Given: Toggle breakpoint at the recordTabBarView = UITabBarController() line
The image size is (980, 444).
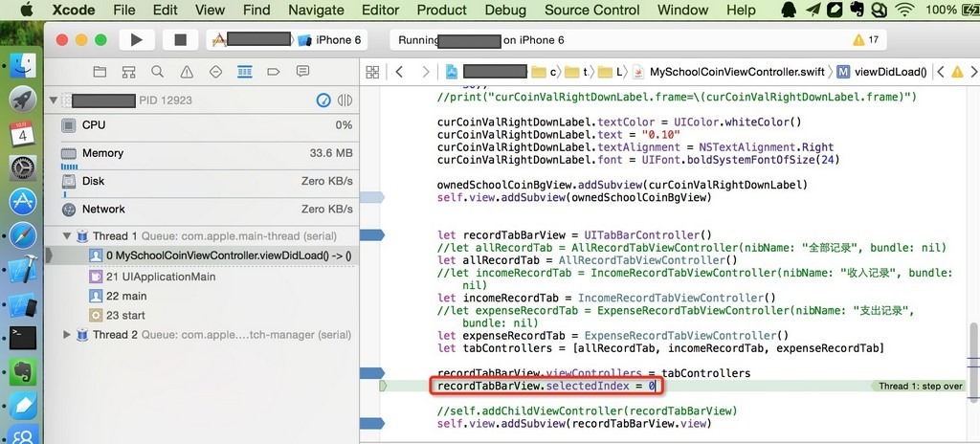Looking at the screenshot, I should click(372, 235).
